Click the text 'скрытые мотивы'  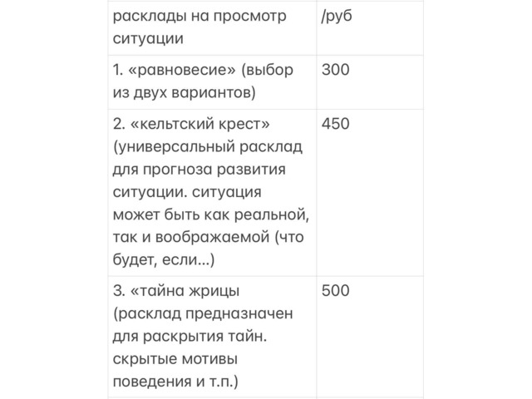(175, 359)
